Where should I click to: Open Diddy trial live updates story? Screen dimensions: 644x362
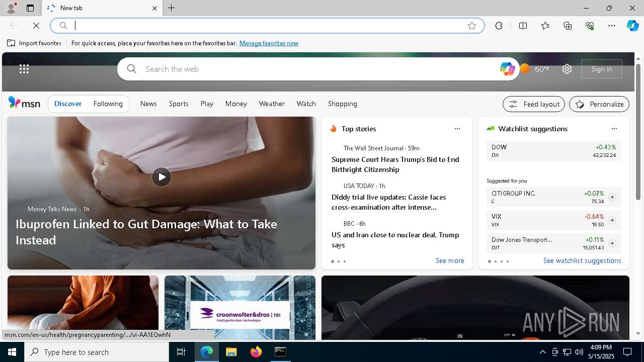point(389,202)
